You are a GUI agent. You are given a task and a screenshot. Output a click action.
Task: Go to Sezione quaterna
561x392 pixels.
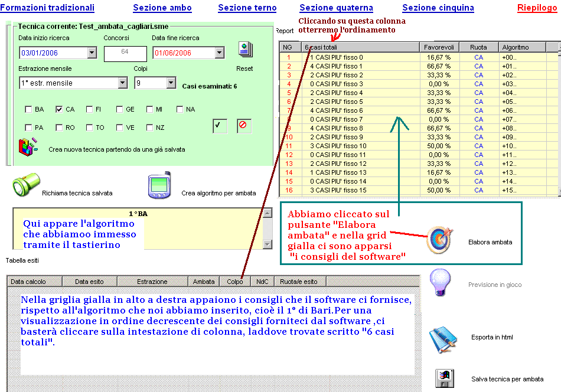[x=337, y=8]
